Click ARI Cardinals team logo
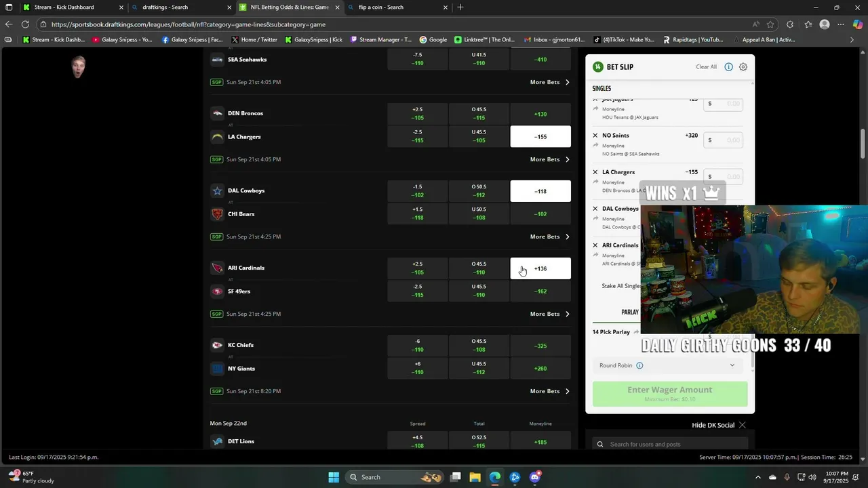 pos(217,268)
